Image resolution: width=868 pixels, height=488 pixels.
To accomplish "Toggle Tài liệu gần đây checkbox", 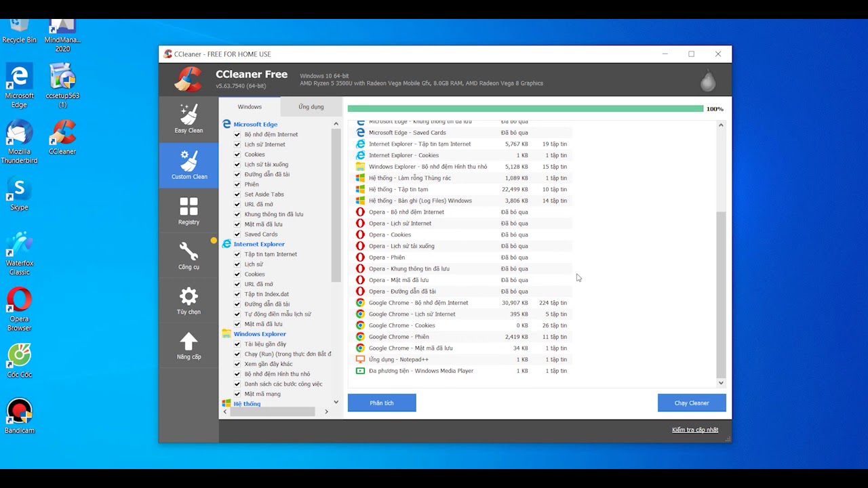I will tap(237, 344).
